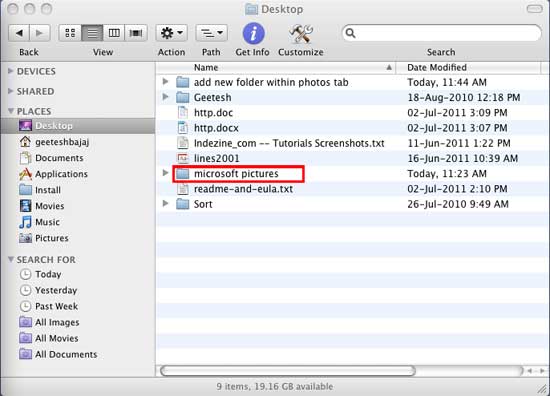The height and width of the screenshot is (396, 550).
Task: Select 'add new folder within photos tab' name
Action: click(x=271, y=82)
